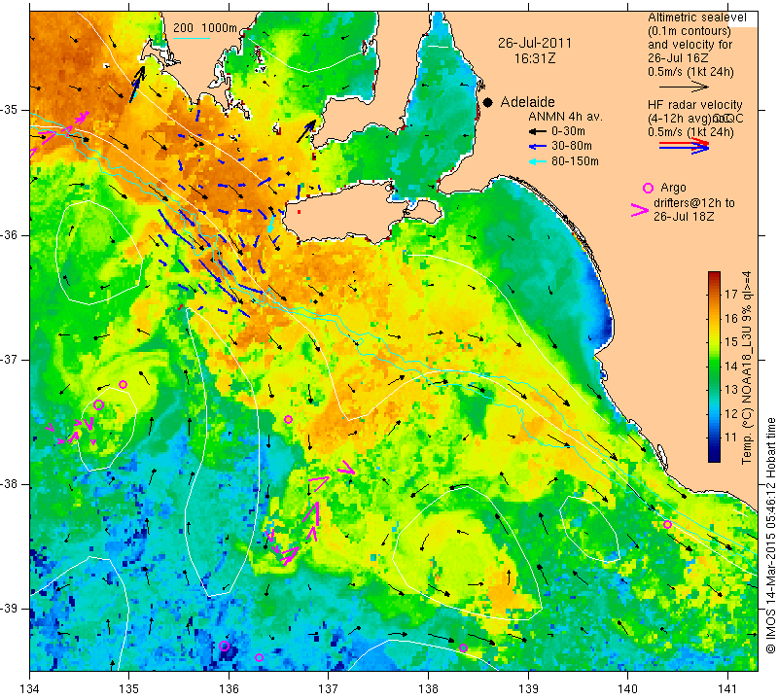Click the cyan isobath legend line under 200 1000m
The width and height of the screenshot is (778, 700).
click(191, 38)
